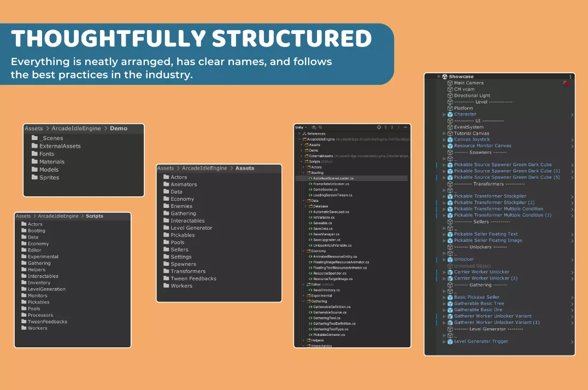Open the three-dot menu in Showcase header
Image resolution: width=588 pixels, height=390 pixels.
tap(571, 77)
